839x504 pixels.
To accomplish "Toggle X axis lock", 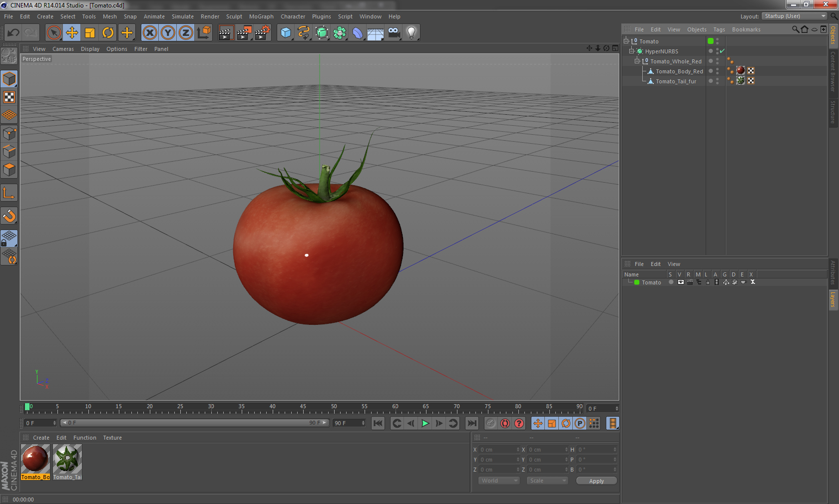I will click(x=150, y=33).
